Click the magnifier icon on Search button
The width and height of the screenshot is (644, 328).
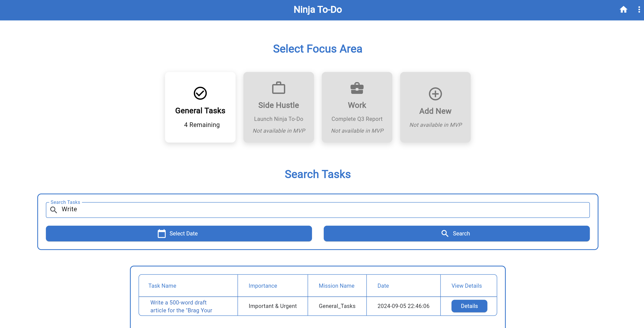445,233
